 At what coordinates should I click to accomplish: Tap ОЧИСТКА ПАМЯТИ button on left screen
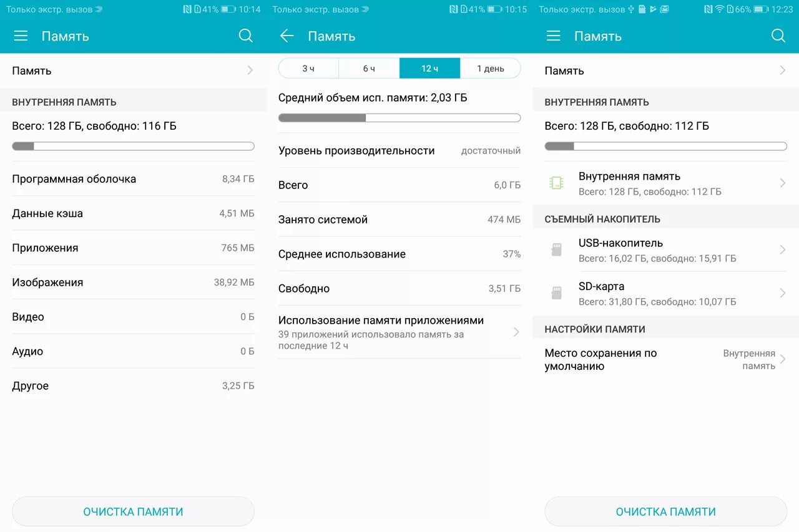pyautogui.click(x=133, y=511)
